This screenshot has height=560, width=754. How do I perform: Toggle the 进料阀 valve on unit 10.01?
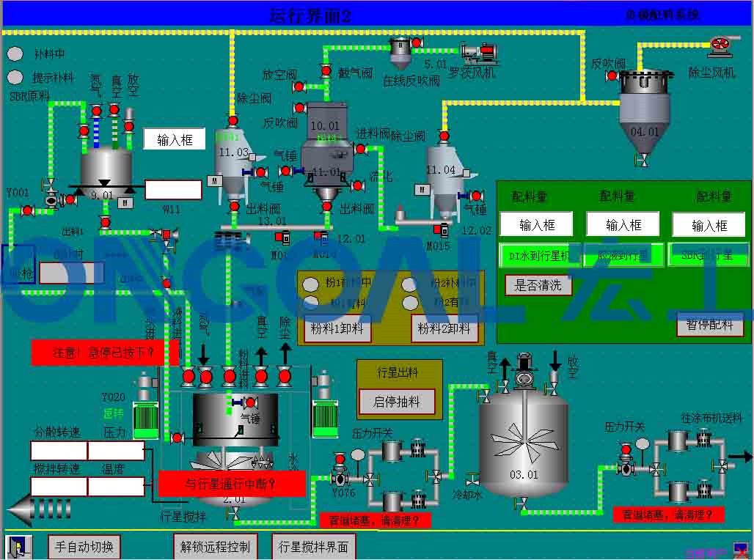[360, 149]
